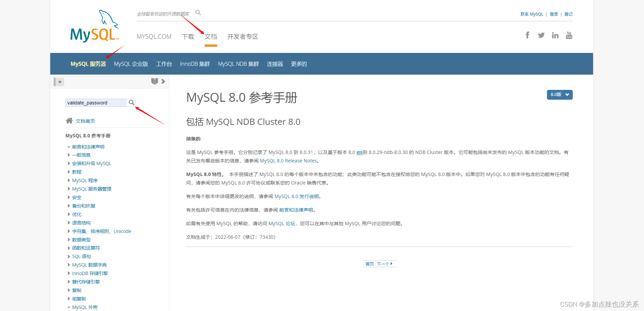The width and height of the screenshot is (644, 311).
Task: Select the MySQL NDB 集群 tab
Action: (238, 64)
